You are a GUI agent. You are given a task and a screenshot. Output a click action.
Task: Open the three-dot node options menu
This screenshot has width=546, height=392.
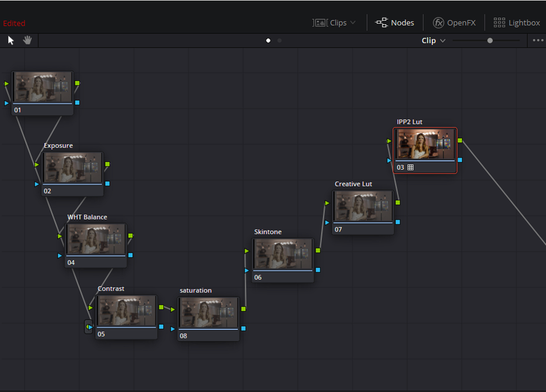click(x=538, y=40)
